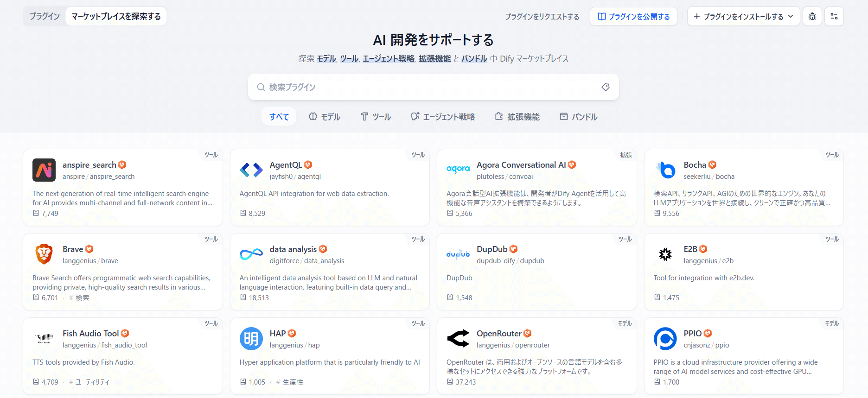Click the 生産性 tag on HAP card
868x398 pixels.
(x=290, y=382)
